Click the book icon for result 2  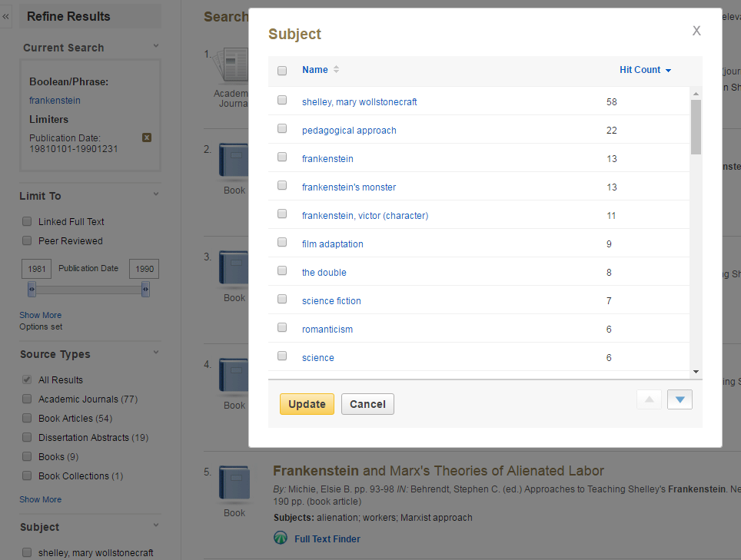click(234, 161)
